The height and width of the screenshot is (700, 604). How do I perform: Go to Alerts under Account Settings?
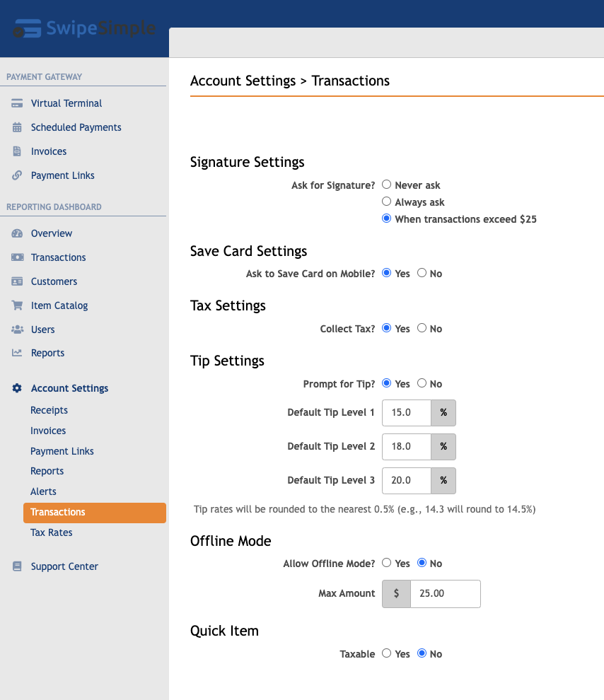pos(43,491)
